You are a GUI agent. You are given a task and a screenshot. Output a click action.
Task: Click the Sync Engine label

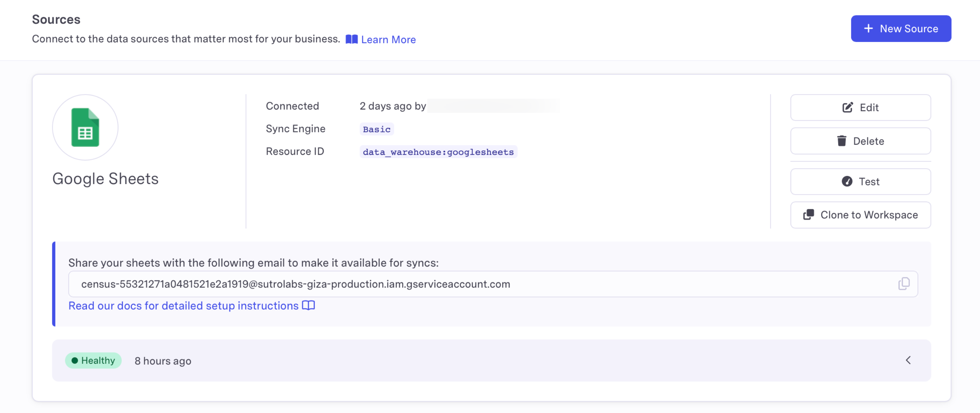[x=295, y=129]
